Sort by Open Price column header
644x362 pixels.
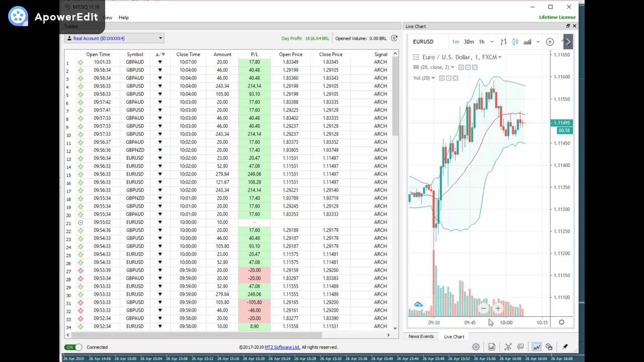291,54
